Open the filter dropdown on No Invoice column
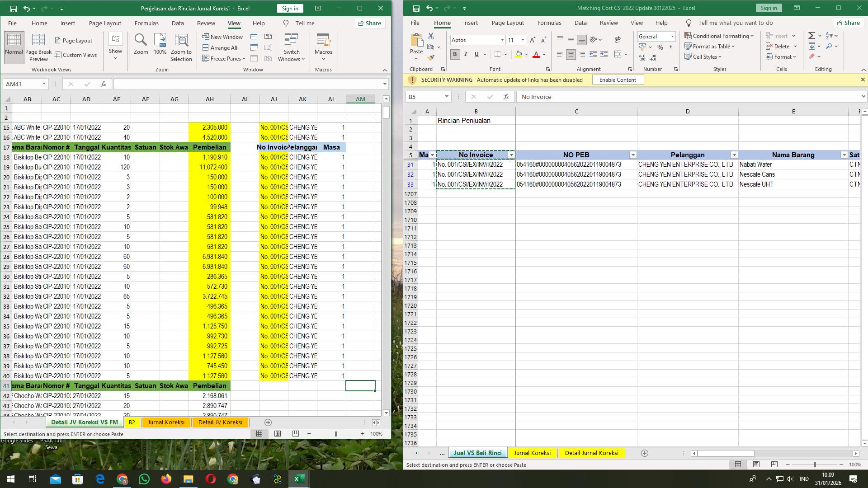868x488 pixels. 511,155
